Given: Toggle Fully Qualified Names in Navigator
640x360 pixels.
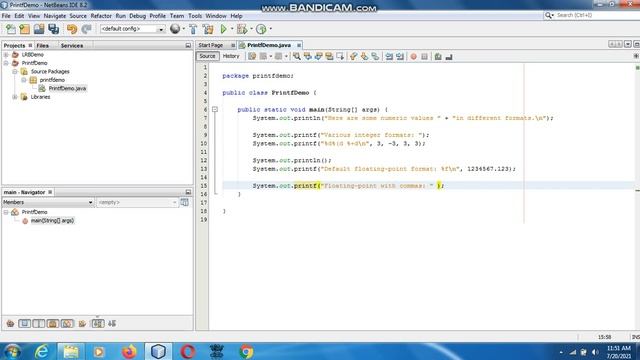Looking at the screenshot, I should (x=82, y=323).
